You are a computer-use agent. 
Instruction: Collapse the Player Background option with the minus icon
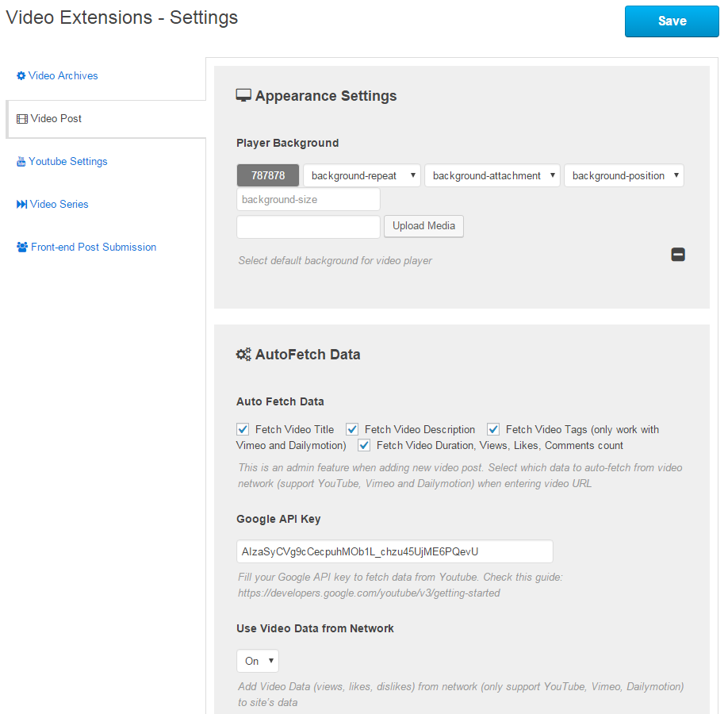tap(678, 255)
